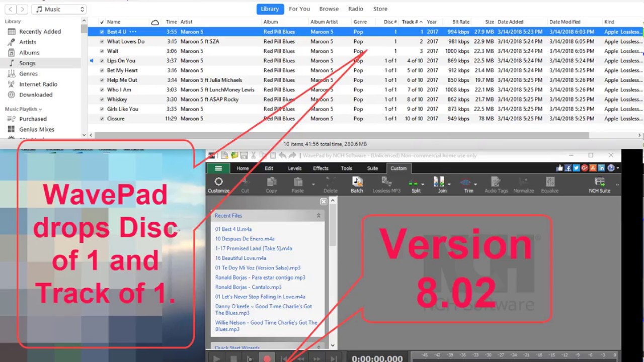Click iTunes forward navigation arrow
Image resolution: width=644 pixels, height=362 pixels.
[x=22, y=9]
